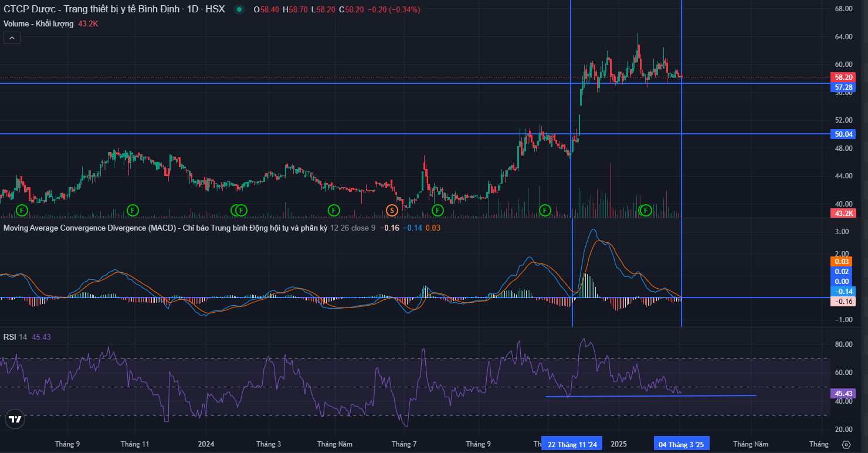
Task: Open the leftmost green F marker
Action: click(x=22, y=209)
